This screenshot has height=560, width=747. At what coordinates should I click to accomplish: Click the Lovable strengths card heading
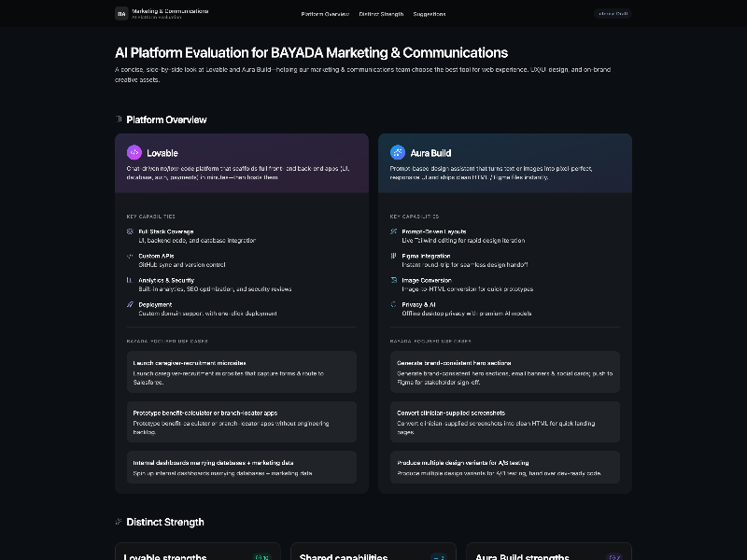click(165, 556)
